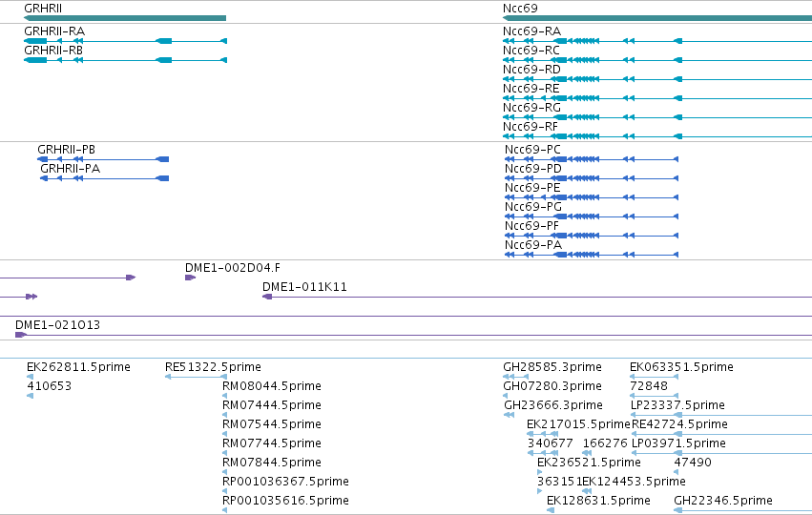The image size is (812, 515).
Task: Select the GRHRII-RB transcript label
Action: (53, 51)
